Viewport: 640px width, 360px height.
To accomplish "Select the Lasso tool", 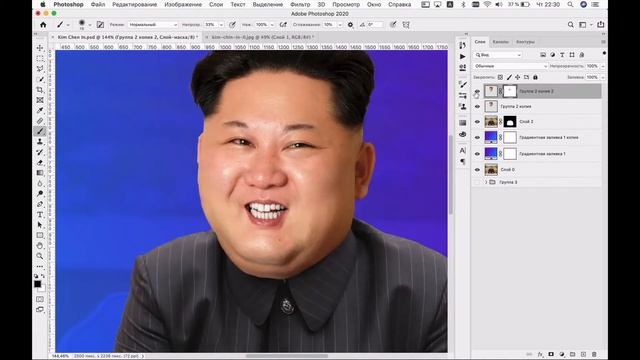I will pyautogui.click(x=40, y=69).
